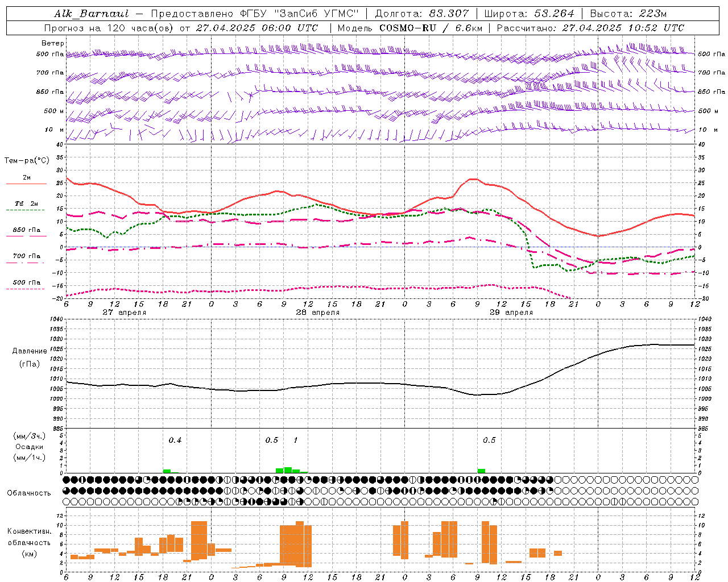Click the 'Ветер' wind panel label
The image size is (728, 582).
53,43
